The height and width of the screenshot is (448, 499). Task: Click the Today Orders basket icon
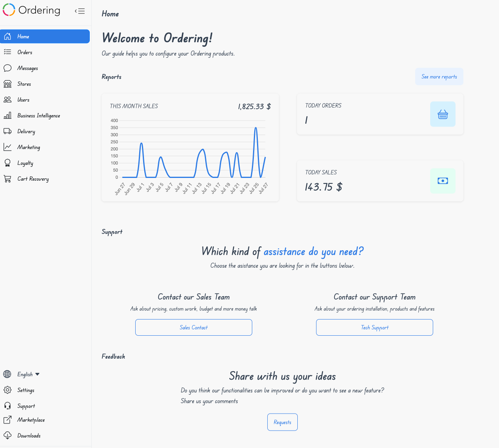443,114
